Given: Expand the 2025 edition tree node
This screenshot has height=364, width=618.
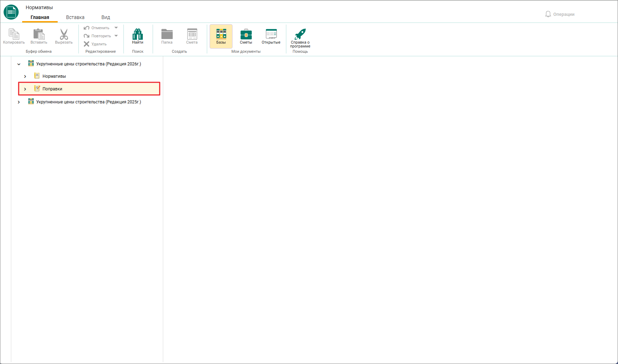Looking at the screenshot, I should click(x=19, y=102).
